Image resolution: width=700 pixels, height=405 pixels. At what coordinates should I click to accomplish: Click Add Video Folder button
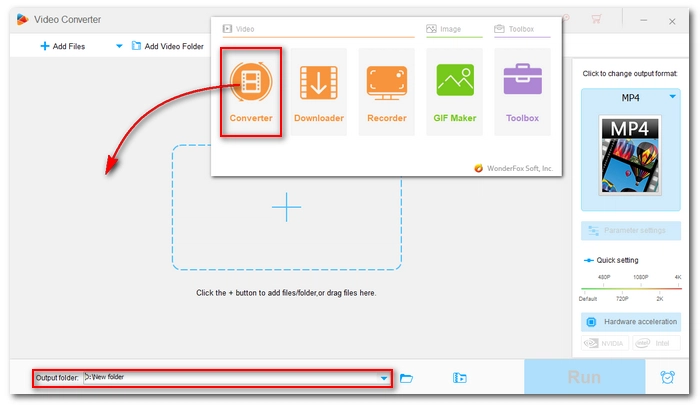pos(167,46)
